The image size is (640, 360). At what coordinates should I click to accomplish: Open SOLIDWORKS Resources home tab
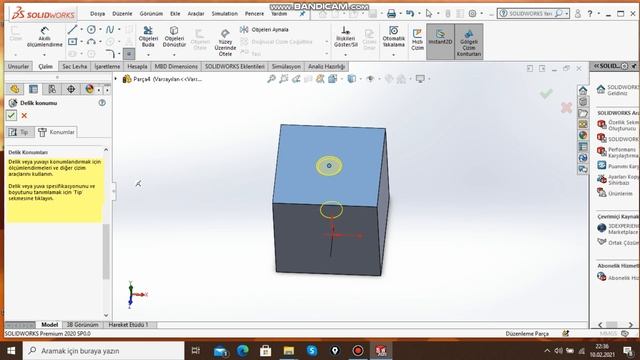tap(583, 90)
